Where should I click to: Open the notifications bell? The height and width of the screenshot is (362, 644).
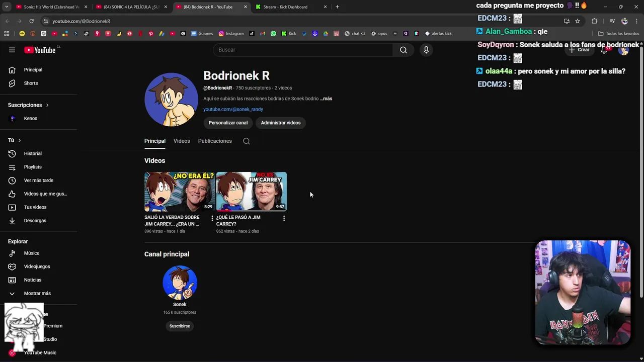[x=604, y=50]
